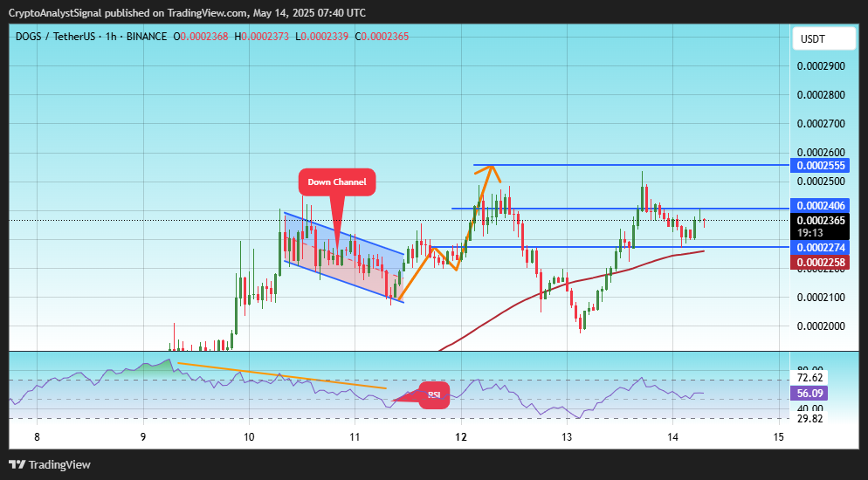Click the low price value L0.0002339
This screenshot has height=480, width=868.
[x=322, y=37]
